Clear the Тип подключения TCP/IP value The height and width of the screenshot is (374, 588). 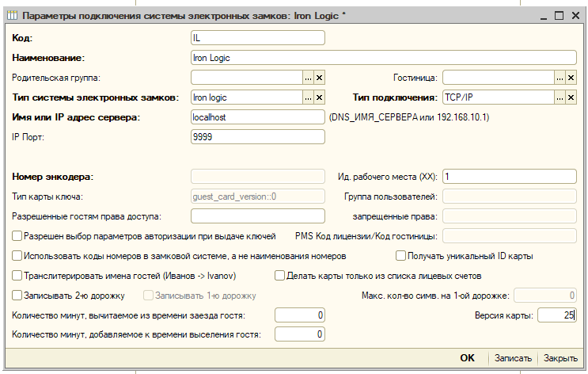click(571, 97)
